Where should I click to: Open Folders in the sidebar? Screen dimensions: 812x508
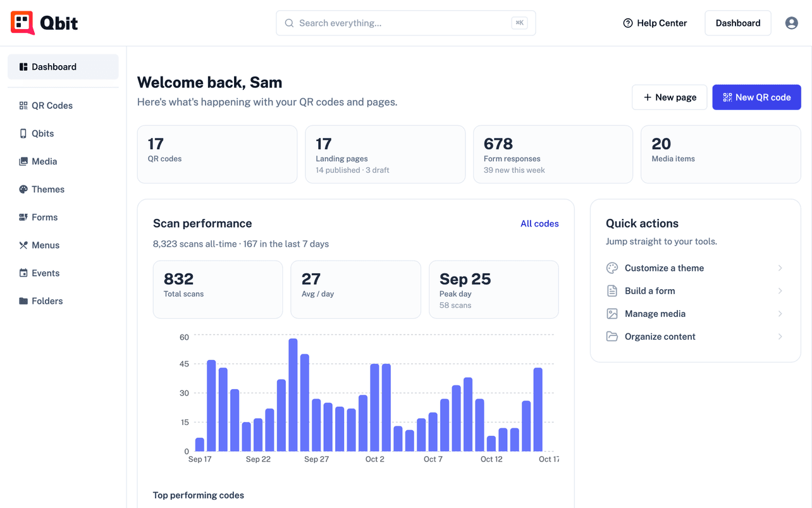[63, 301]
